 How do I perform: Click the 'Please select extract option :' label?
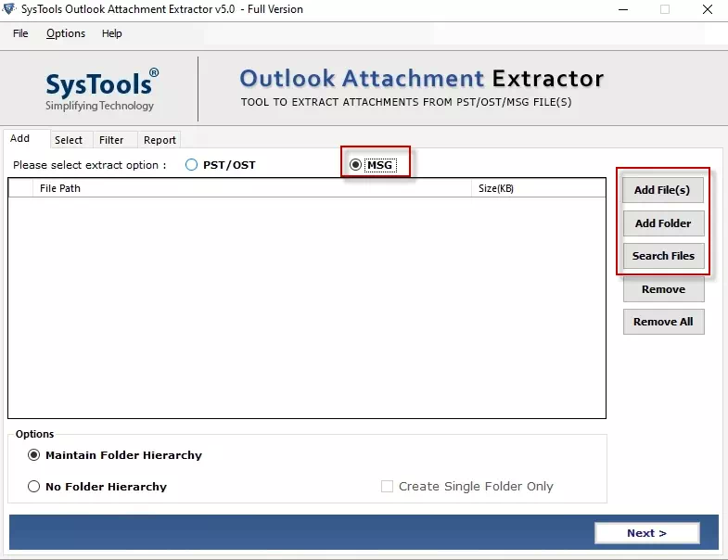click(x=90, y=165)
